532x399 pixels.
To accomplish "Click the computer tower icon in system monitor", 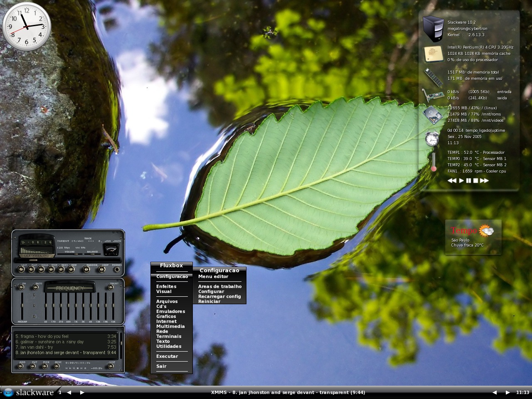I will [x=433, y=29].
